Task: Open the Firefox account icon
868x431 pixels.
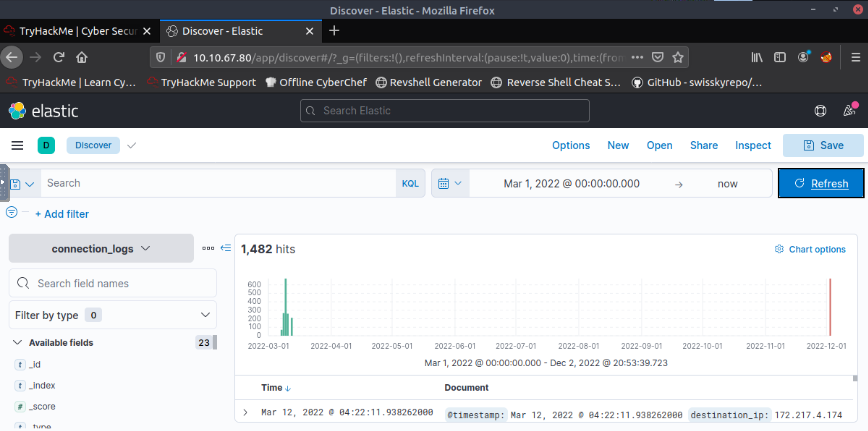Action: [804, 57]
